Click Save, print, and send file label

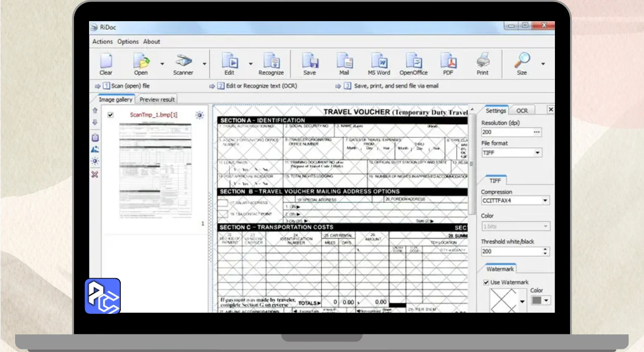396,86
